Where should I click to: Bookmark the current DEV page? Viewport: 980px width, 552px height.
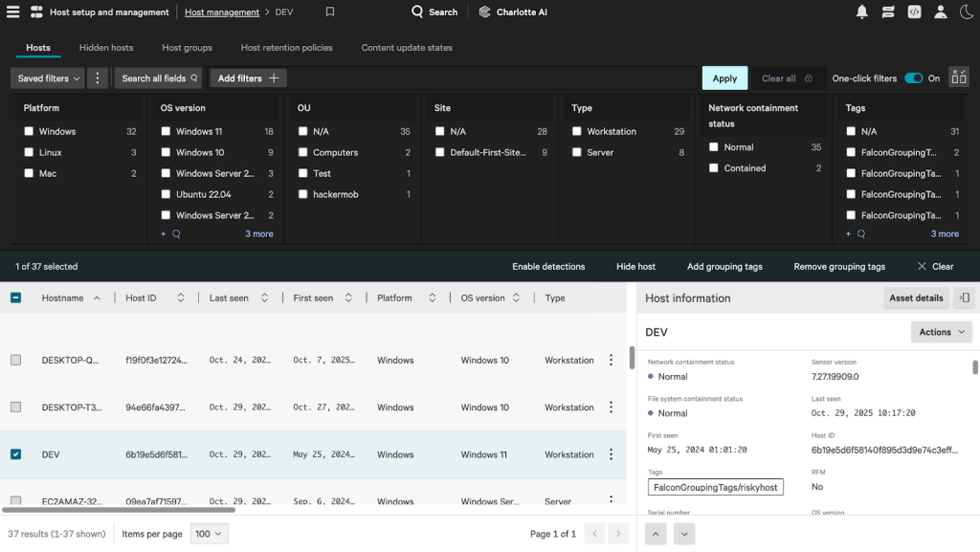coord(330,11)
